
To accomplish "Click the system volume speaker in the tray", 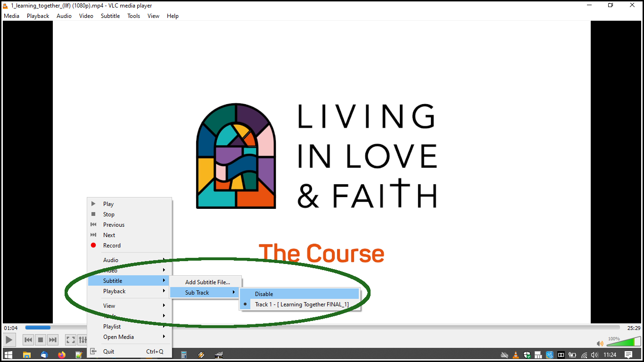I will (594, 355).
